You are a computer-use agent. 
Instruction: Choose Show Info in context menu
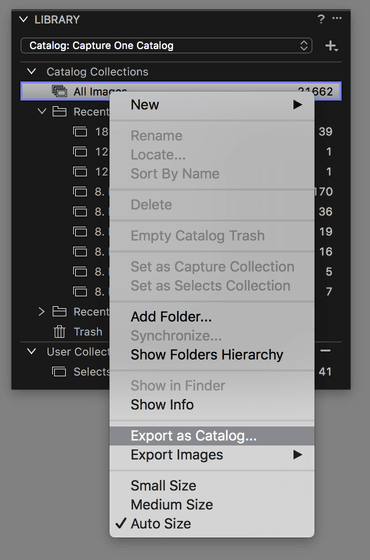coord(212,405)
